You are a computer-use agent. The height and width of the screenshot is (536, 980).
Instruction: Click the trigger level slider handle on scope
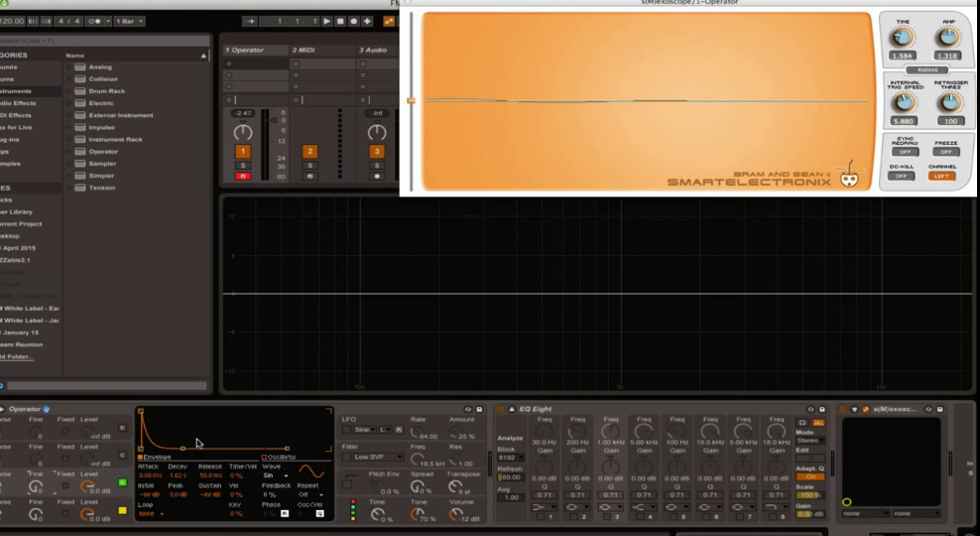(x=411, y=100)
